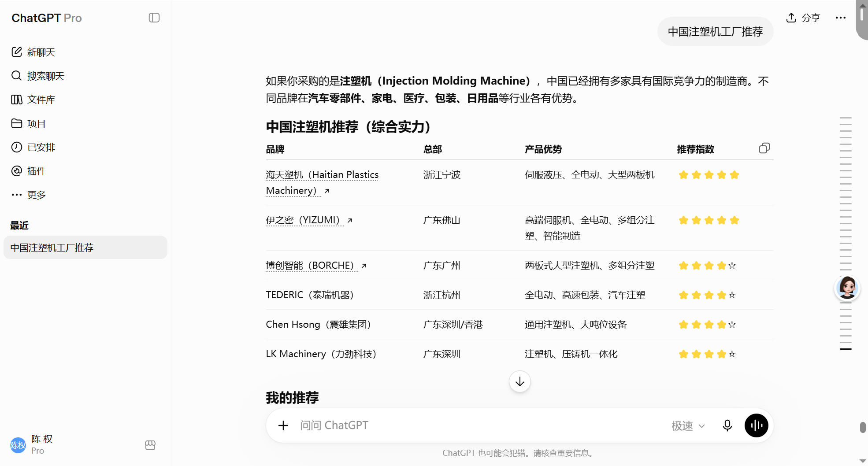Viewport: 868px width, 466px height.
Task: Click the plus attach button in composer
Action: tap(283, 425)
